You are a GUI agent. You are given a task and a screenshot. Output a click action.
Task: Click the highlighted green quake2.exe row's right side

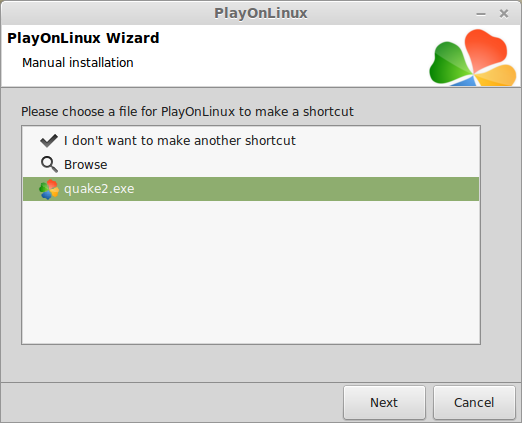pyautogui.click(x=367, y=189)
